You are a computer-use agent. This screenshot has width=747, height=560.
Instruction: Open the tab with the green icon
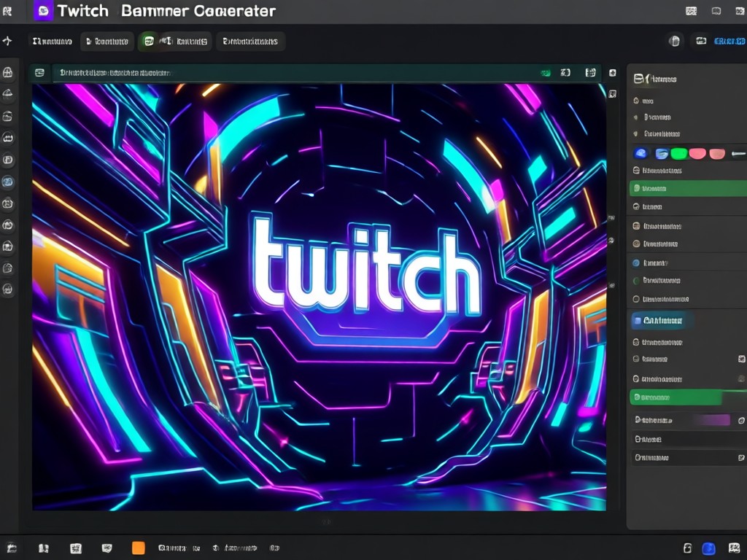[175, 42]
